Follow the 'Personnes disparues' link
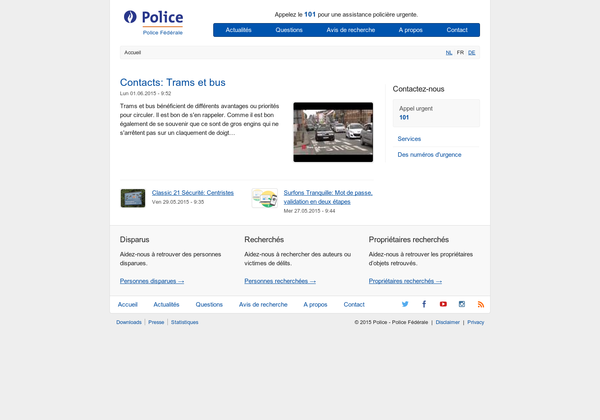This screenshot has height=420, width=600. click(x=152, y=281)
